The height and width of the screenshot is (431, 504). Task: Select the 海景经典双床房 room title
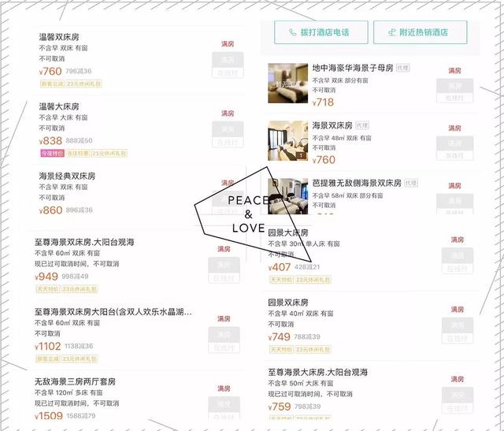click(67, 176)
